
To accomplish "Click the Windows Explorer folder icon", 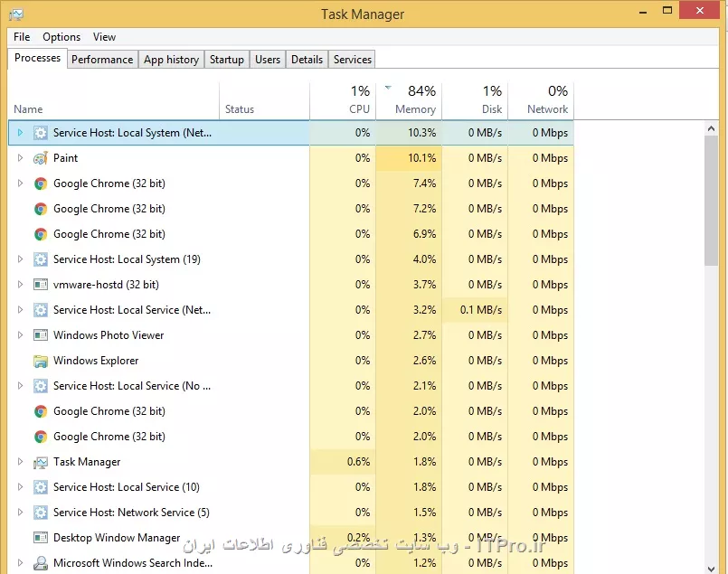I will point(41,361).
